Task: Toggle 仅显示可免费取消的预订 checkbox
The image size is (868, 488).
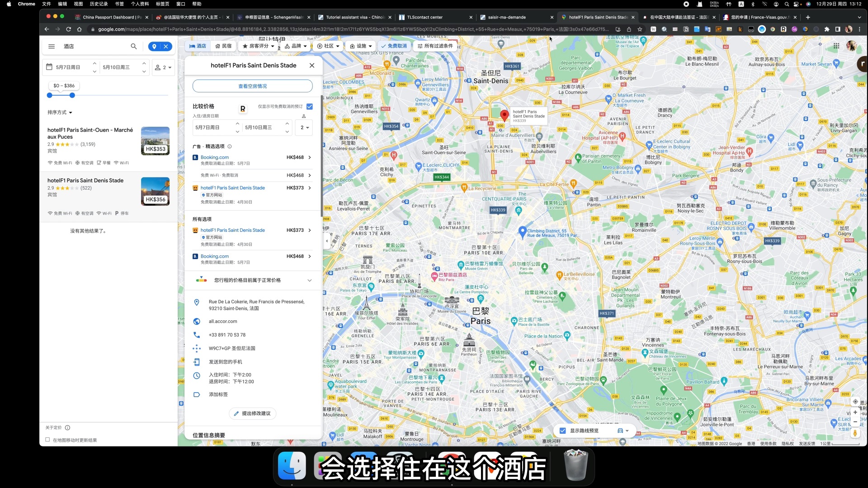Action: (x=310, y=107)
